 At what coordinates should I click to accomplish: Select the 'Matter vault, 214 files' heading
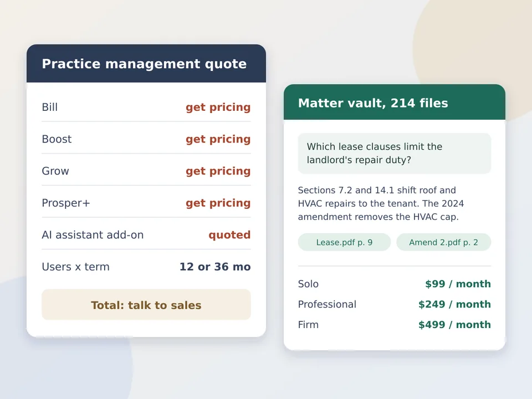pos(373,103)
